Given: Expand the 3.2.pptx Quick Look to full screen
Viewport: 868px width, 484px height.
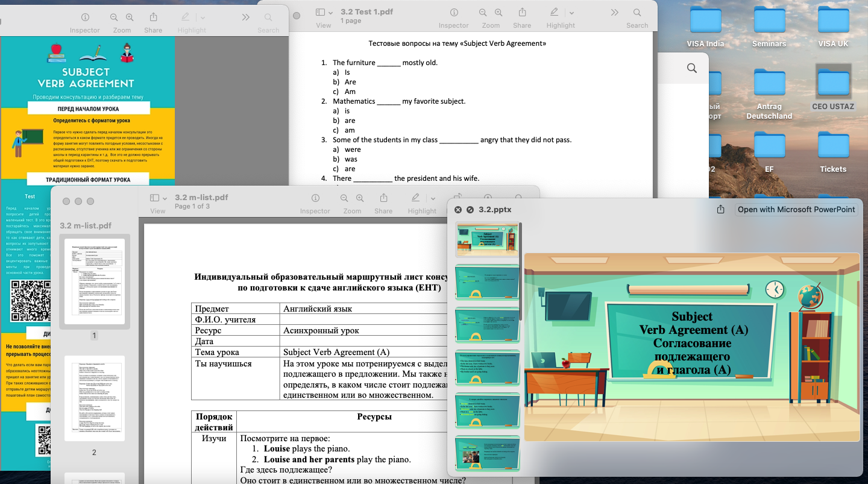Looking at the screenshot, I should [470, 210].
